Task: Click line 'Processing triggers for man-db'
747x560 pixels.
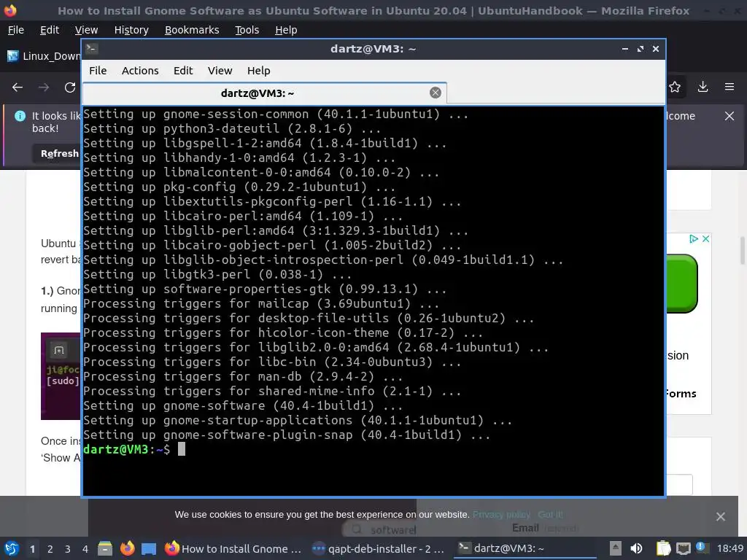Action: pyautogui.click(x=243, y=377)
